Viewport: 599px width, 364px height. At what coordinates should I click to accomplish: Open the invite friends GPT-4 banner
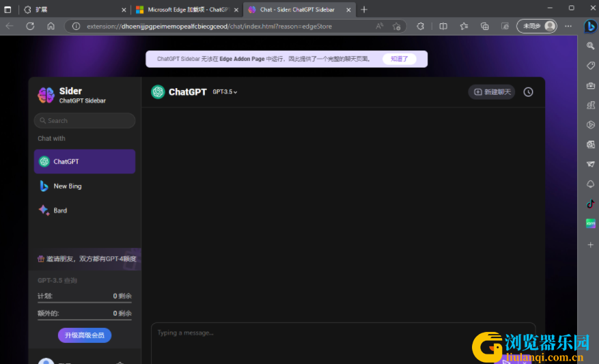tap(85, 259)
